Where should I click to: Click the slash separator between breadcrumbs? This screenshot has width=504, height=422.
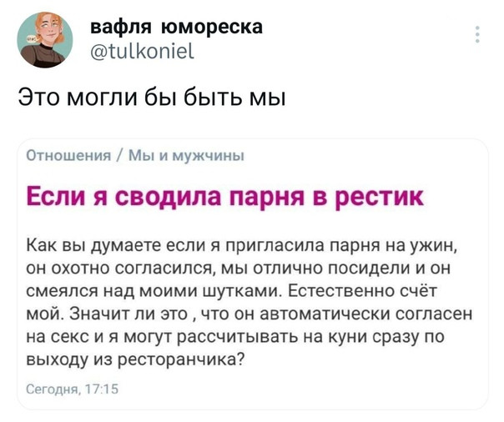119,156
